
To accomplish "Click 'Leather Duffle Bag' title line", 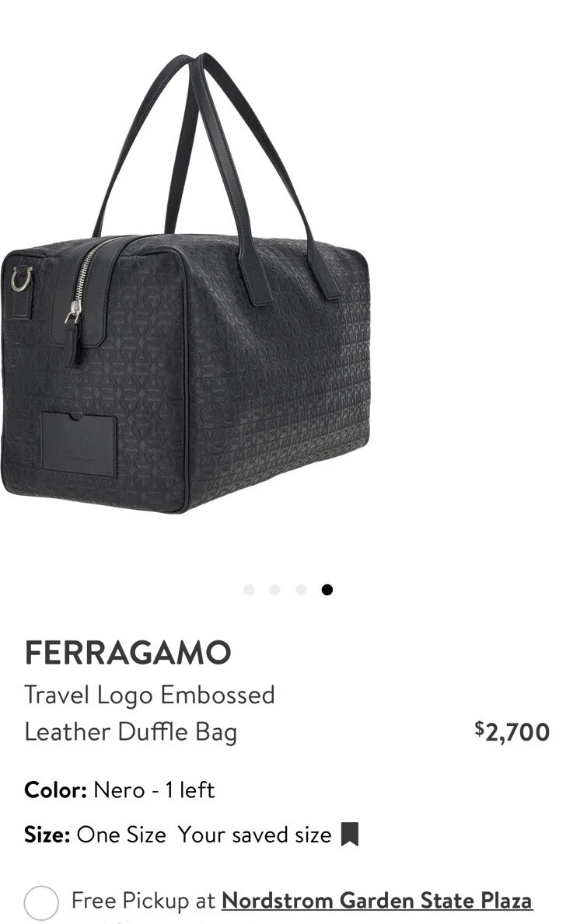I will point(131,733).
